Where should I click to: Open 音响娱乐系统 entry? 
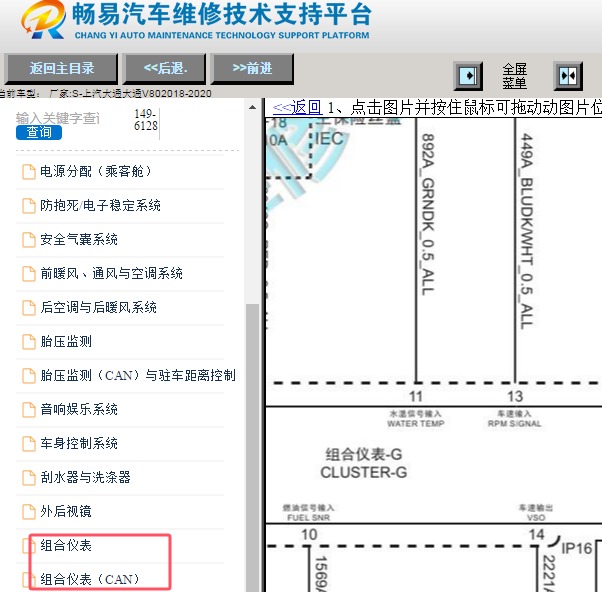[79, 410]
